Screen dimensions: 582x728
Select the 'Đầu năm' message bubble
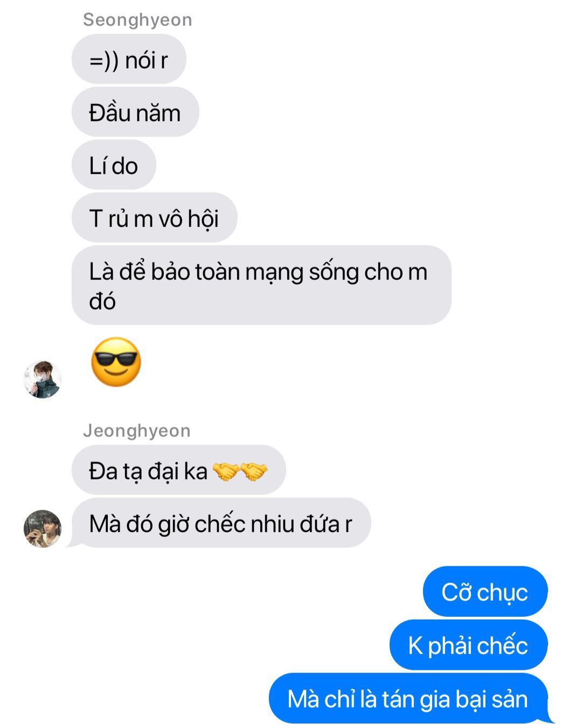coord(135,112)
